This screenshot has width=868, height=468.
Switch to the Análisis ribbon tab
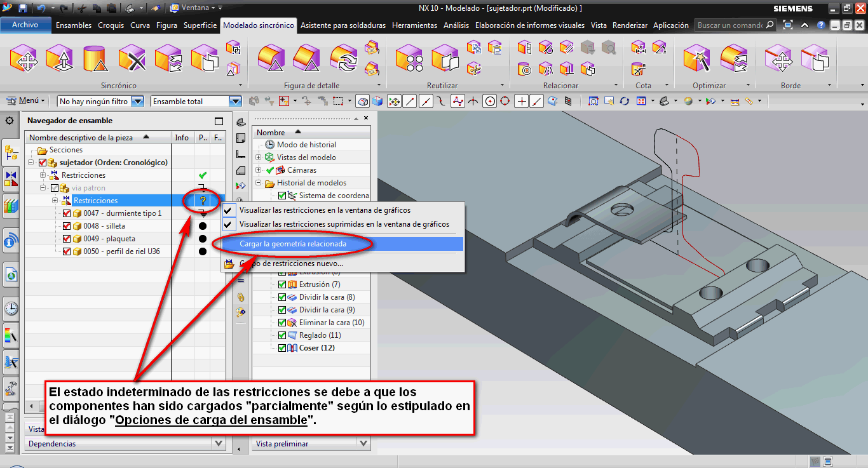coord(456,25)
